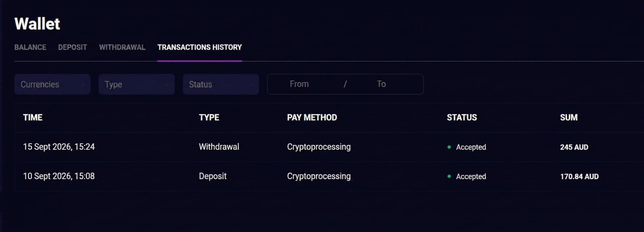This screenshot has height=232, width=644.
Task: Open the Deposit tab
Action: click(x=72, y=47)
